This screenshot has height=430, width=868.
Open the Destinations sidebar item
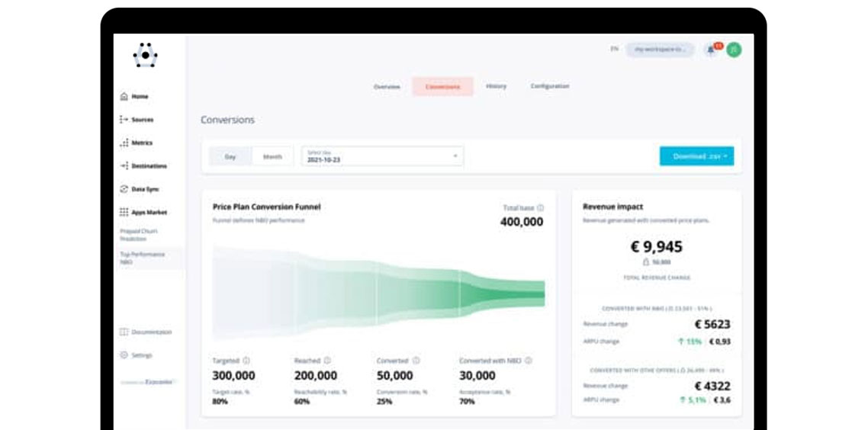143,166
